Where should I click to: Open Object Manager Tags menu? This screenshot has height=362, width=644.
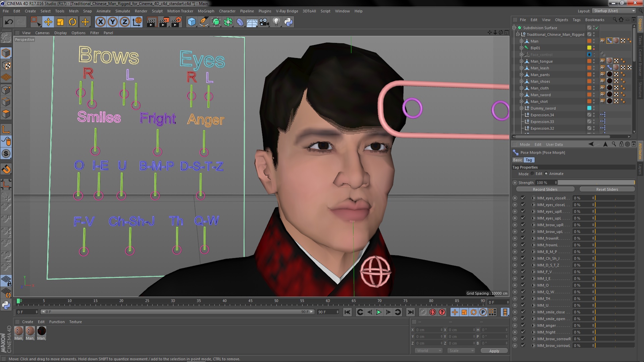point(576,20)
